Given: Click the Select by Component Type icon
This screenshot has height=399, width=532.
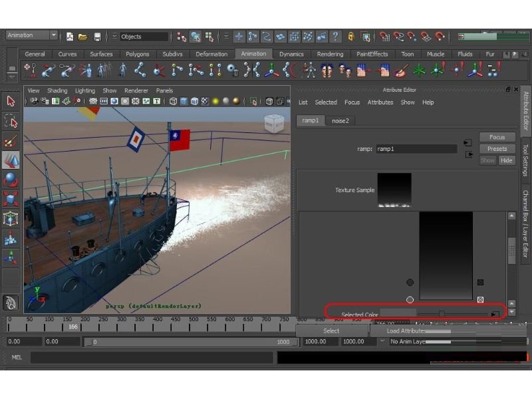Looking at the screenshot, I should click(x=209, y=37).
